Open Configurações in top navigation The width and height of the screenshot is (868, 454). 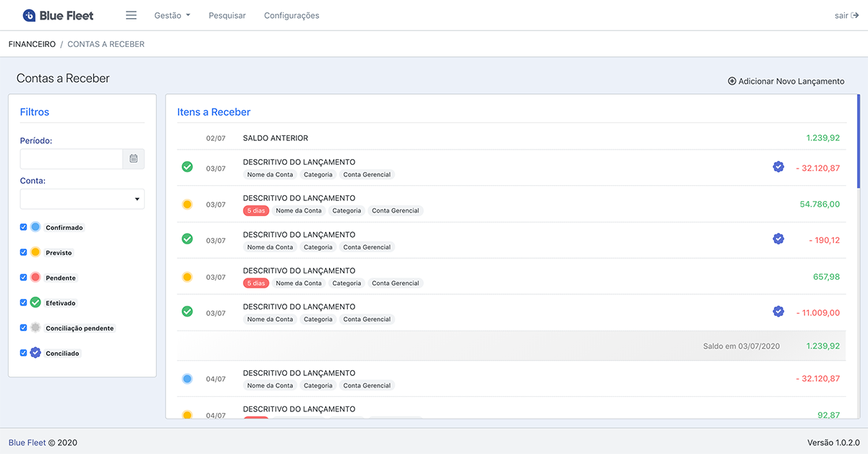(292, 15)
